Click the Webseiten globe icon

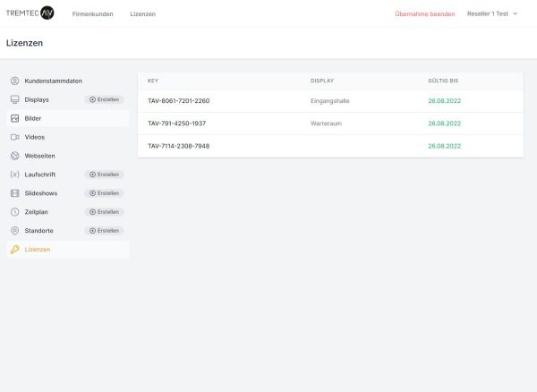14,156
